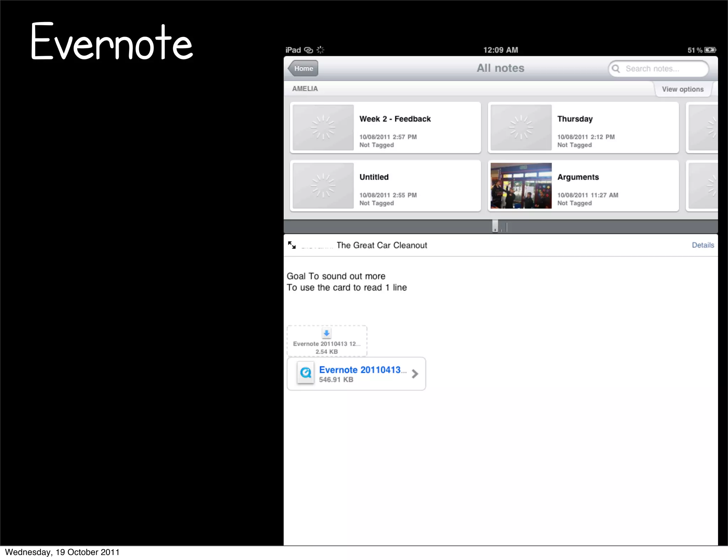Open the Details link
Viewport: 728px width, 560px height.
pos(703,245)
